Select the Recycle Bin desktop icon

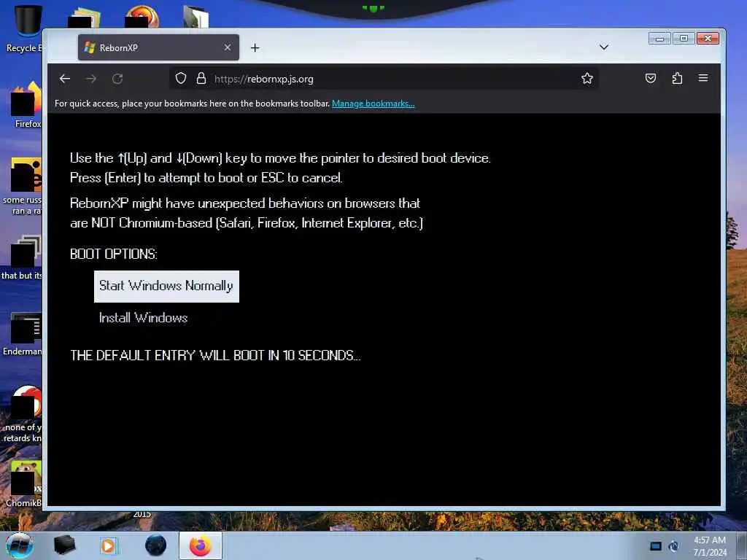pyautogui.click(x=24, y=28)
